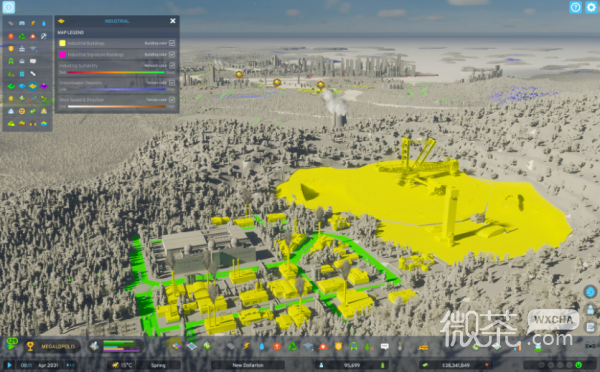Image resolution: width=600 pixels, height=372 pixels.
Task: Expand the money balance trend arrow
Action: tap(486, 365)
